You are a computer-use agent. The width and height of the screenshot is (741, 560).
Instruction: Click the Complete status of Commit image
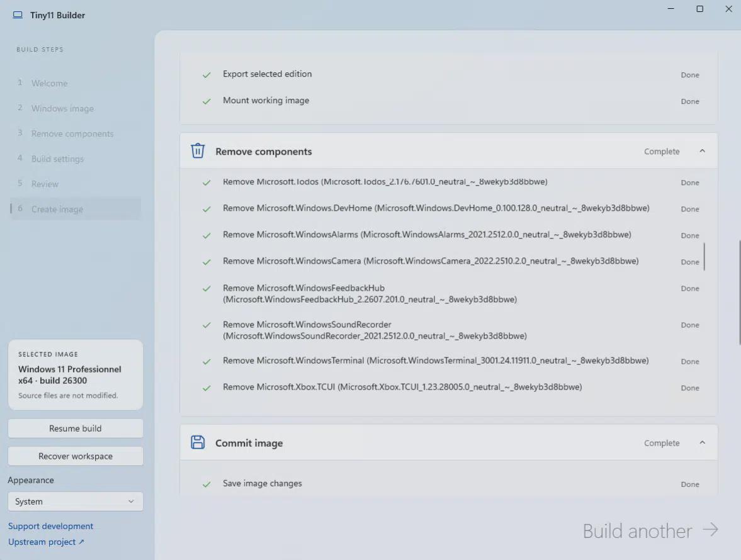pyautogui.click(x=662, y=444)
